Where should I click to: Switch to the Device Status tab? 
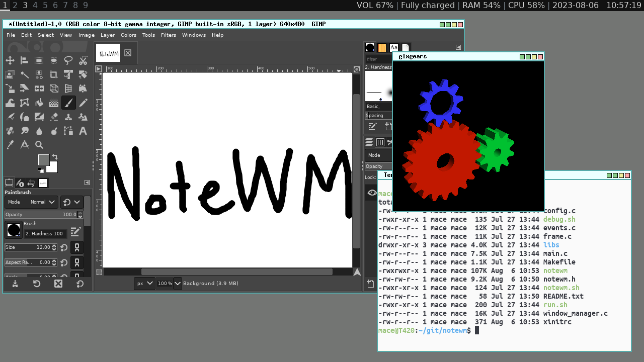20,183
